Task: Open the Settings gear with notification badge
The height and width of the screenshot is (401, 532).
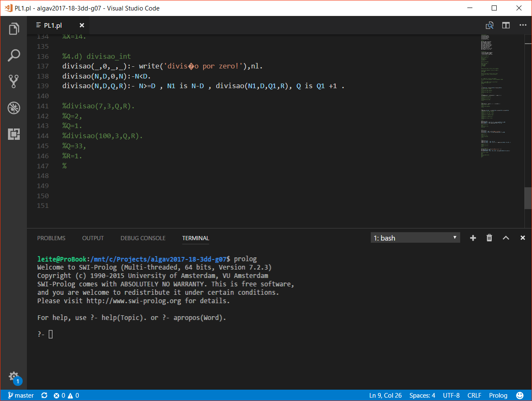Action: 14,377
